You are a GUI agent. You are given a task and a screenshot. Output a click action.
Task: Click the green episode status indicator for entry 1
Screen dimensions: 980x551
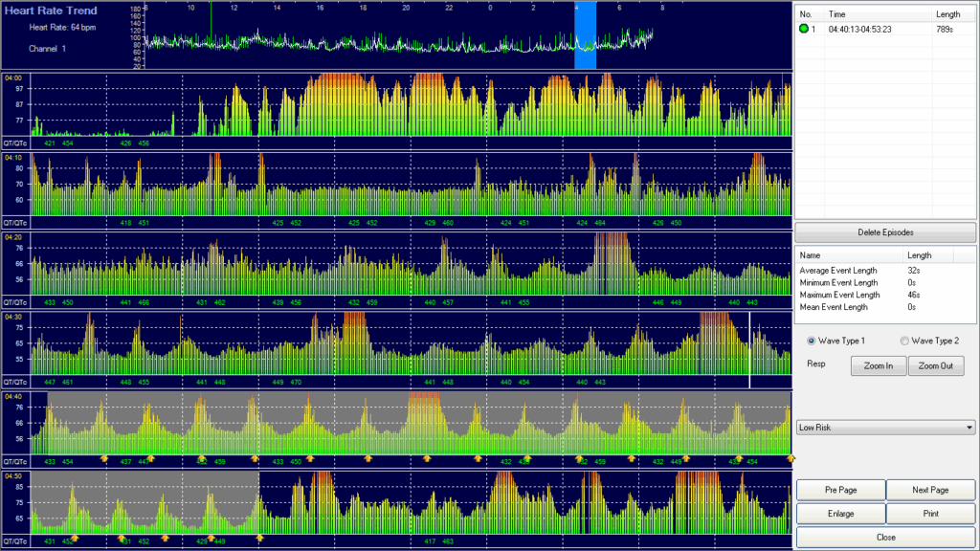[x=804, y=29]
